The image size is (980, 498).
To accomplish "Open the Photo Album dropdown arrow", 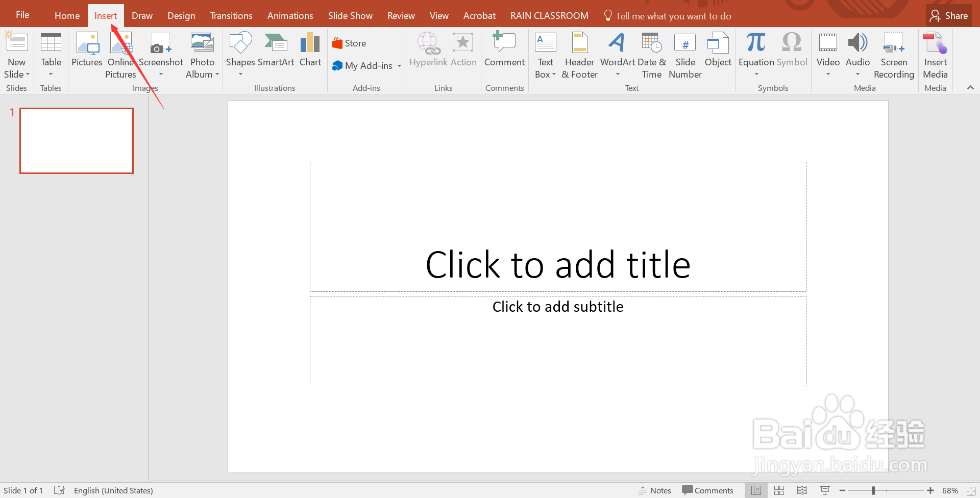I will click(x=217, y=74).
